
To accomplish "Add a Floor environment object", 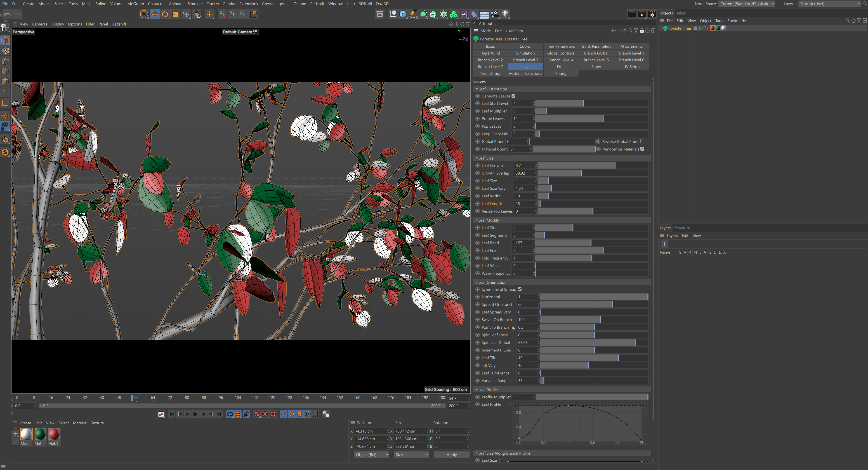I will [485, 14].
